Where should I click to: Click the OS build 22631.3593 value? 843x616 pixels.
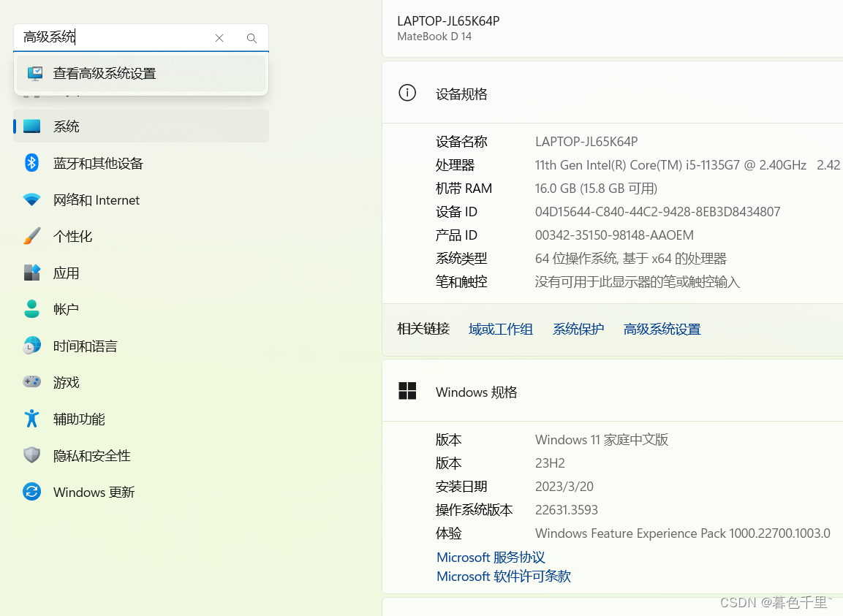566,510
